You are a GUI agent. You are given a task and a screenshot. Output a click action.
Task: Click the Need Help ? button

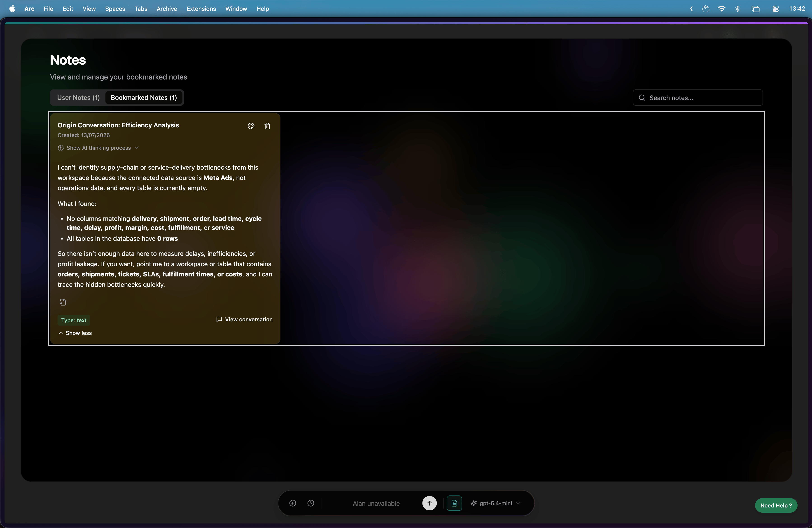(x=776, y=505)
